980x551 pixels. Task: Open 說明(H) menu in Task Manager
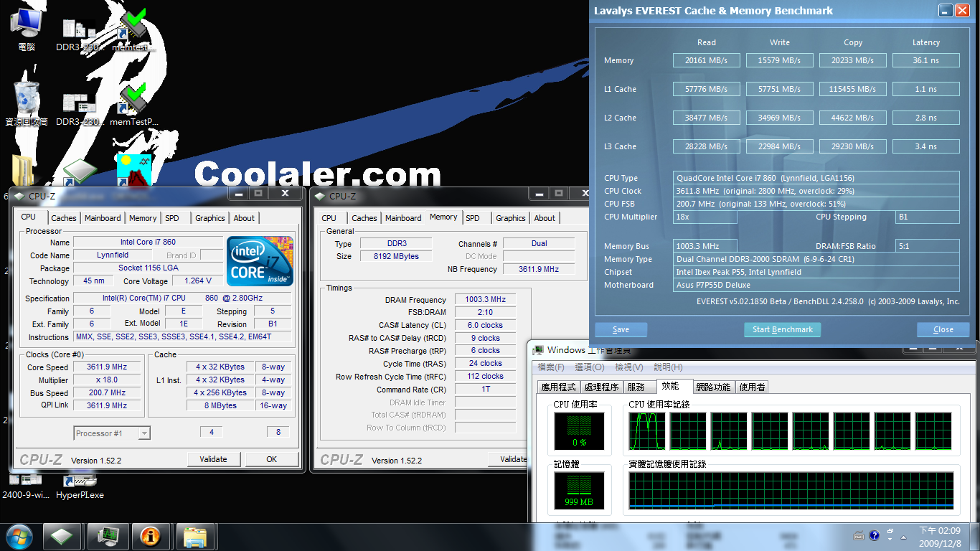pos(668,367)
